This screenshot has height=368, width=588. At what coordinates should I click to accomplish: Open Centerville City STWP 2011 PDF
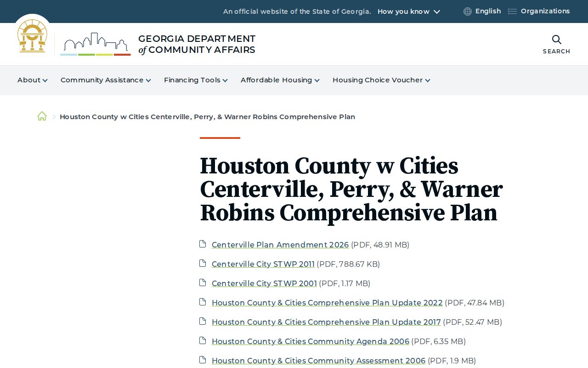point(263,264)
